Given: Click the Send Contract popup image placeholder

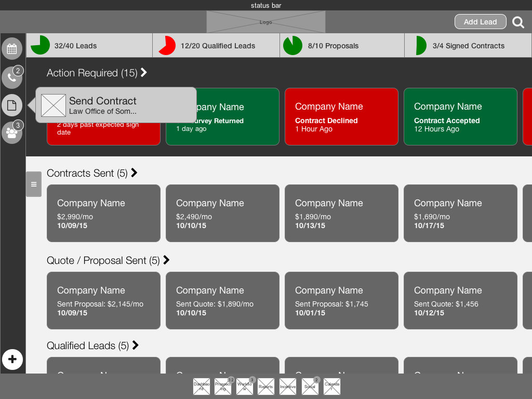Looking at the screenshot, I should tap(54, 105).
